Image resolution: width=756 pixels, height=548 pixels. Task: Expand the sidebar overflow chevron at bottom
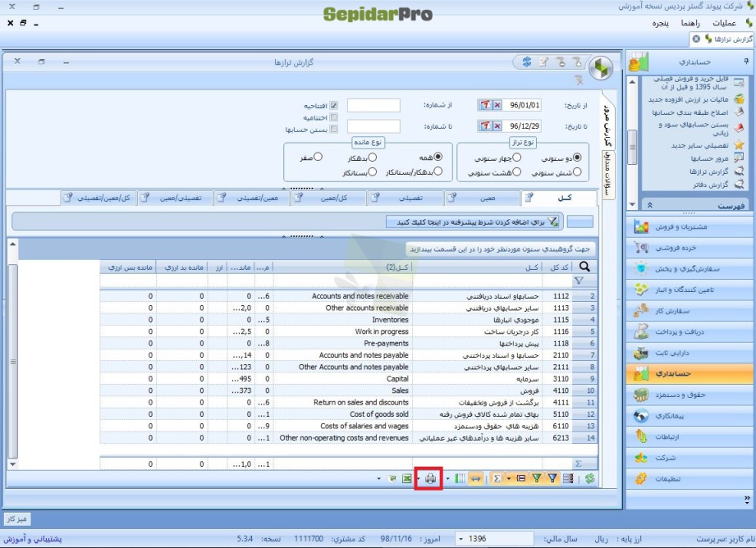click(747, 498)
